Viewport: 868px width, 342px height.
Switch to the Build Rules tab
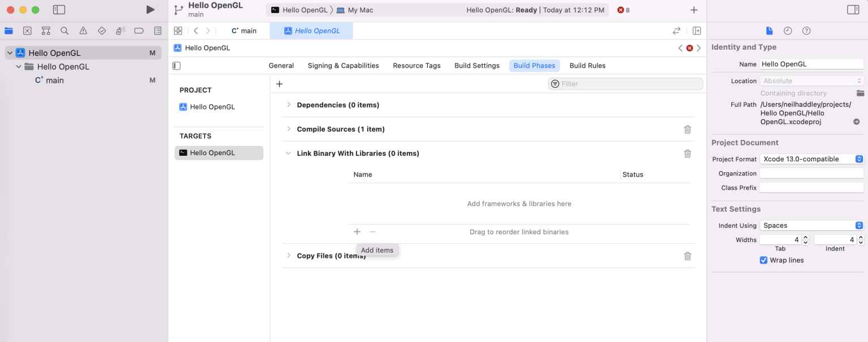(x=588, y=65)
